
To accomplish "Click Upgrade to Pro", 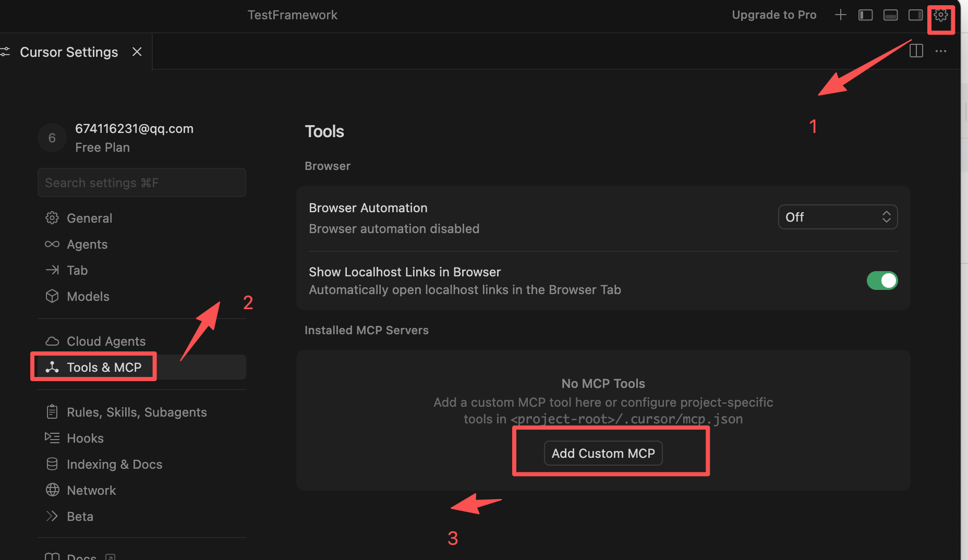I will coord(774,15).
